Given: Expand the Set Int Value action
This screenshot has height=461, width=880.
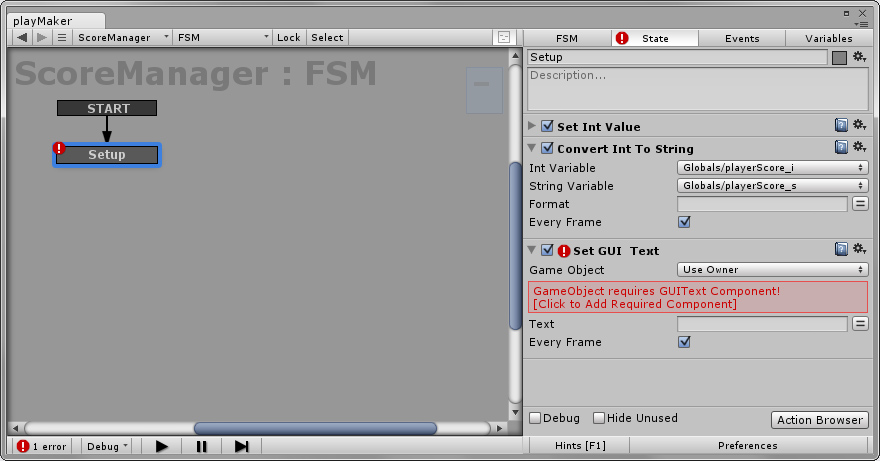Looking at the screenshot, I should 531,126.
